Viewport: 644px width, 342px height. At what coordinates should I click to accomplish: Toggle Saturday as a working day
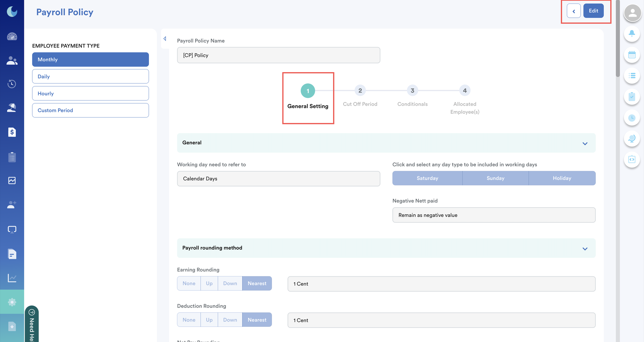427,178
